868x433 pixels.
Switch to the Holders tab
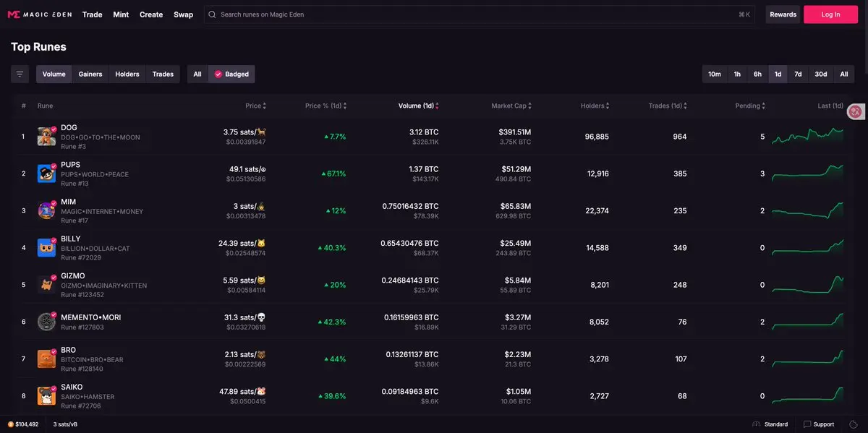[x=127, y=74]
